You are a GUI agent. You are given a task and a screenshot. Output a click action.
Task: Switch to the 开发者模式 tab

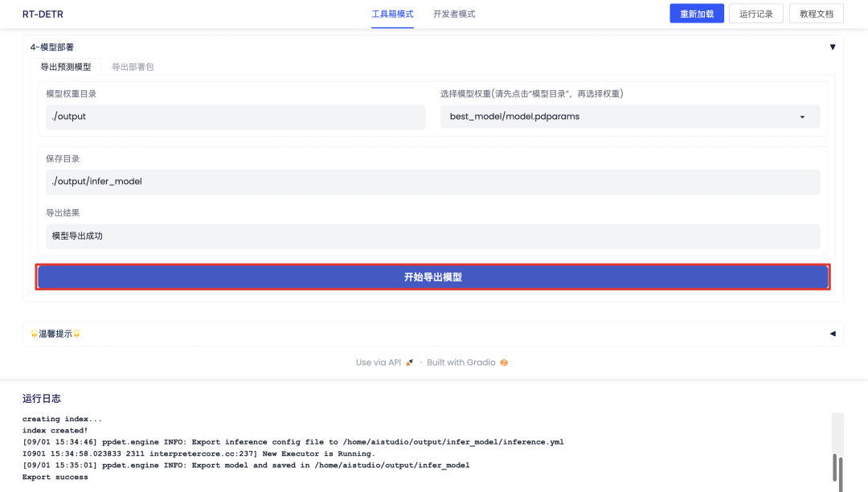[453, 14]
